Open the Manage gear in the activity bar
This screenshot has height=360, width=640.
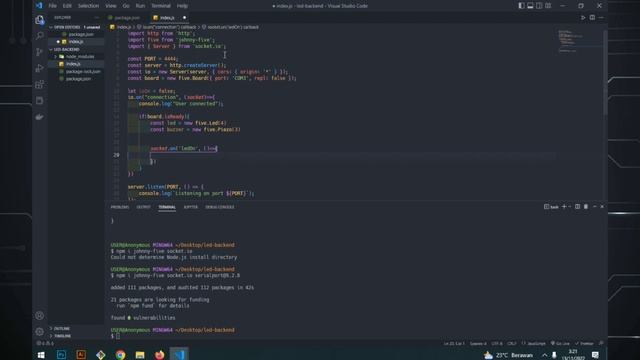pos(40,331)
